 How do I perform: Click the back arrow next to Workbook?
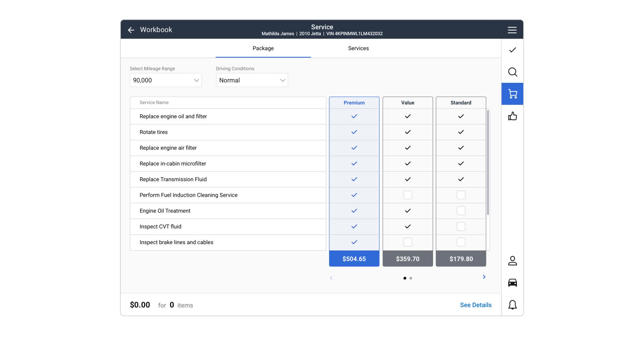(x=131, y=30)
